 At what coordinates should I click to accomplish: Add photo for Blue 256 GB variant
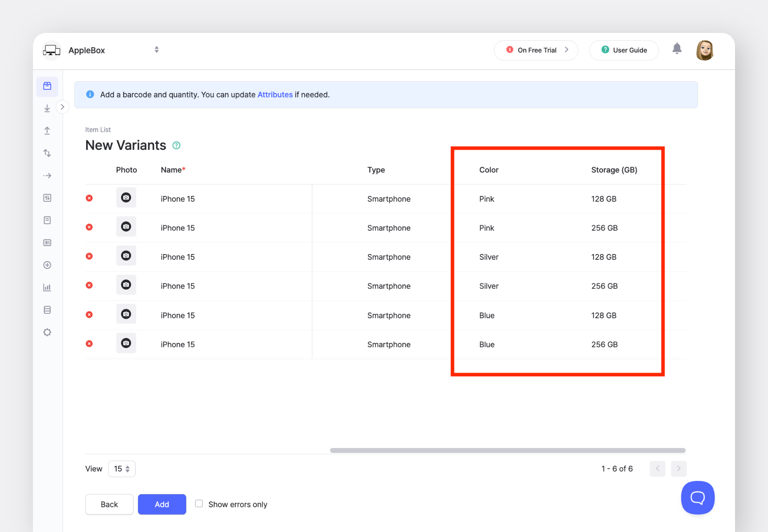126,343
